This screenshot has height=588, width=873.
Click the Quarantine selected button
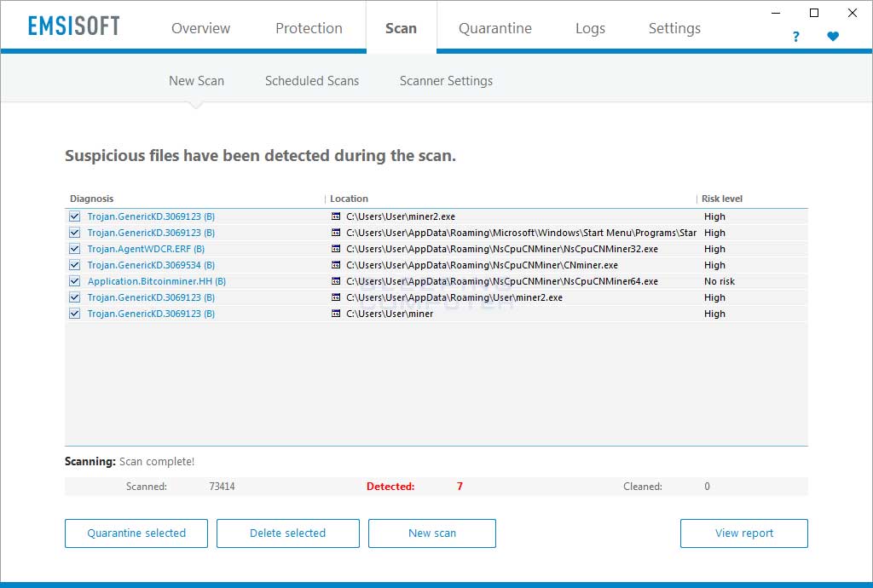136,533
